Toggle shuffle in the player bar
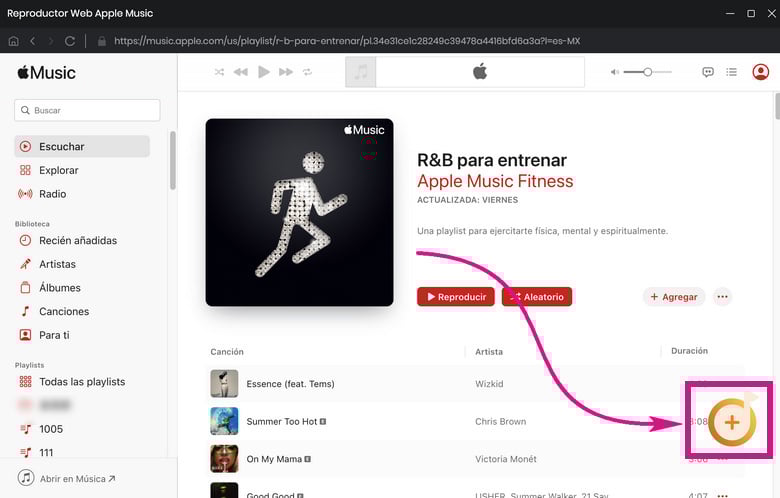This screenshot has height=498, width=780. click(219, 72)
